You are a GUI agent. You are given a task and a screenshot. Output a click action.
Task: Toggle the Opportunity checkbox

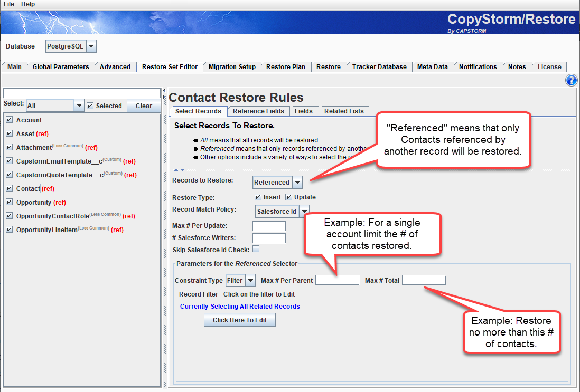(10, 202)
